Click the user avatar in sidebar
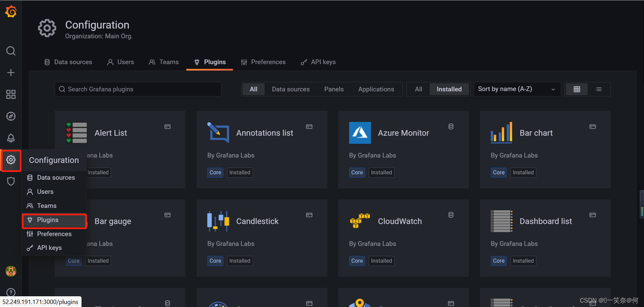This screenshot has height=307, width=644. tap(11, 271)
